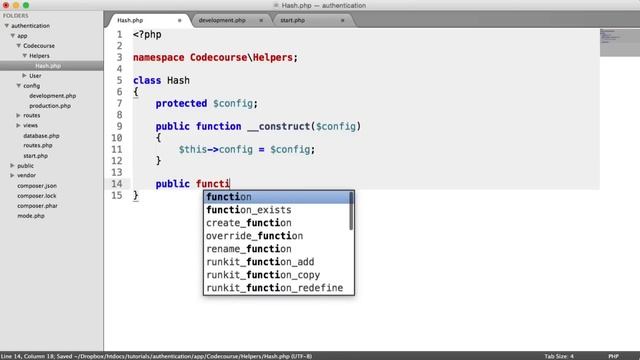Collapse the Codecourse folder arrow

[x=19, y=46]
